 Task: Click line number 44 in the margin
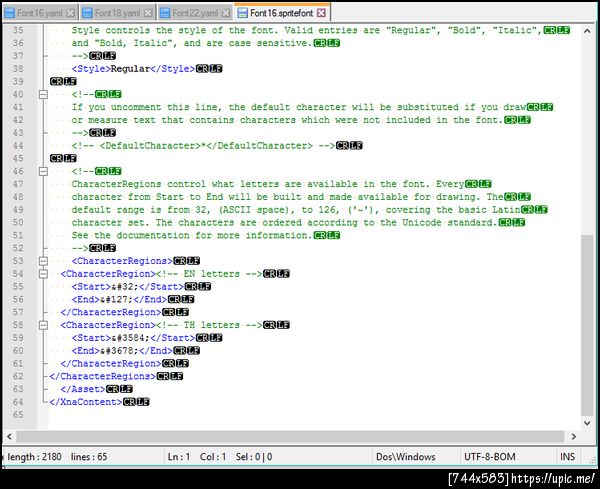pyautogui.click(x=18, y=145)
